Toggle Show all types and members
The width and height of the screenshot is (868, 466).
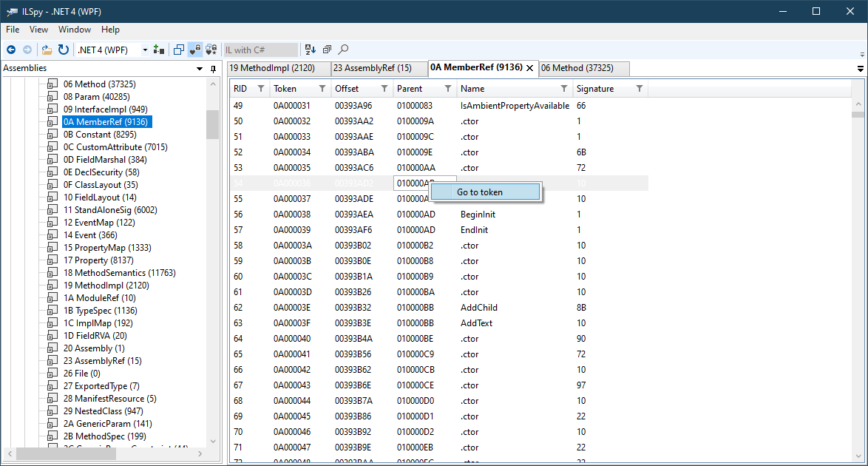point(211,50)
